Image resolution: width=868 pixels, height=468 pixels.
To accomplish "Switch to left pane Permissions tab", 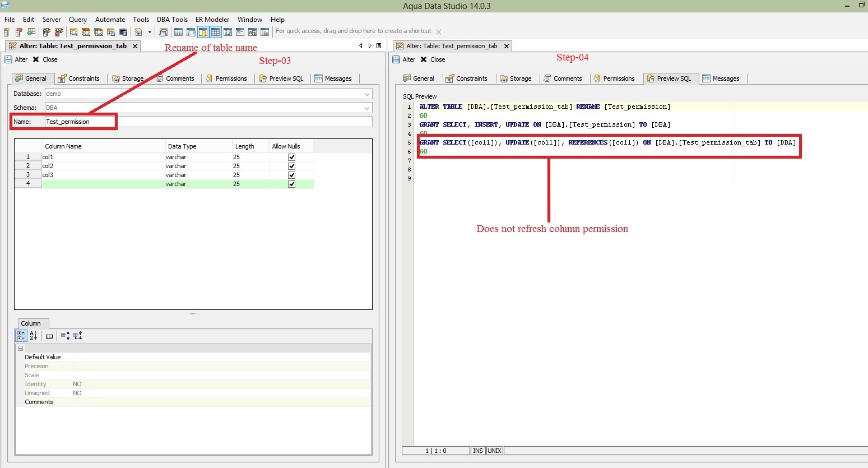I will [226, 78].
